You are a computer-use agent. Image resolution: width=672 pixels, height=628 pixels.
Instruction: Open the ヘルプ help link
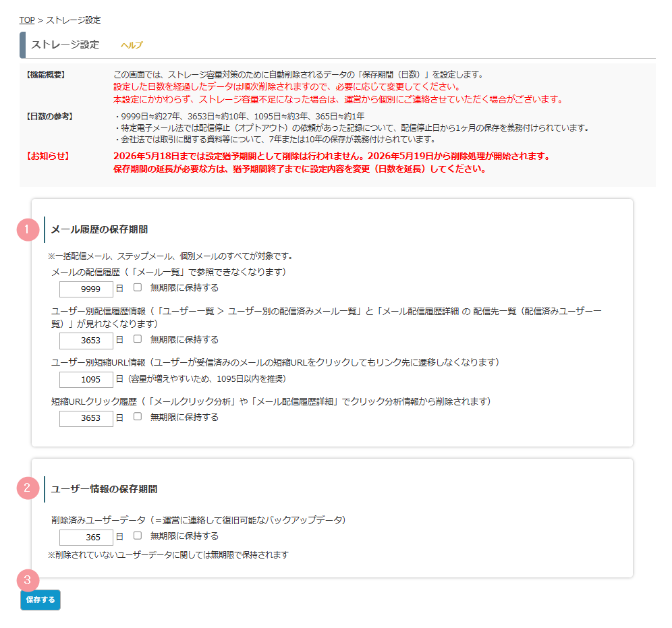point(132,45)
